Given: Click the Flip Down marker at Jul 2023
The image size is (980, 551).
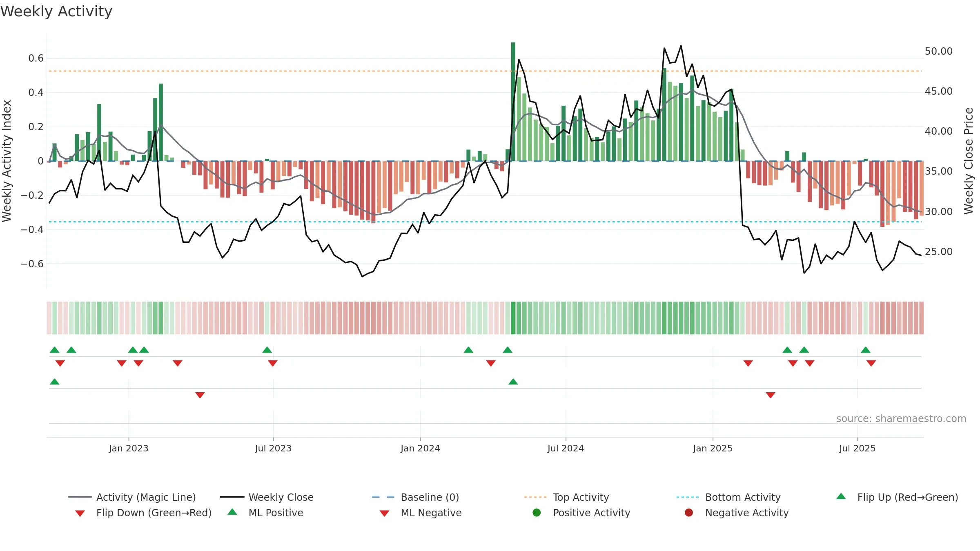Looking at the screenshot, I should [x=273, y=363].
